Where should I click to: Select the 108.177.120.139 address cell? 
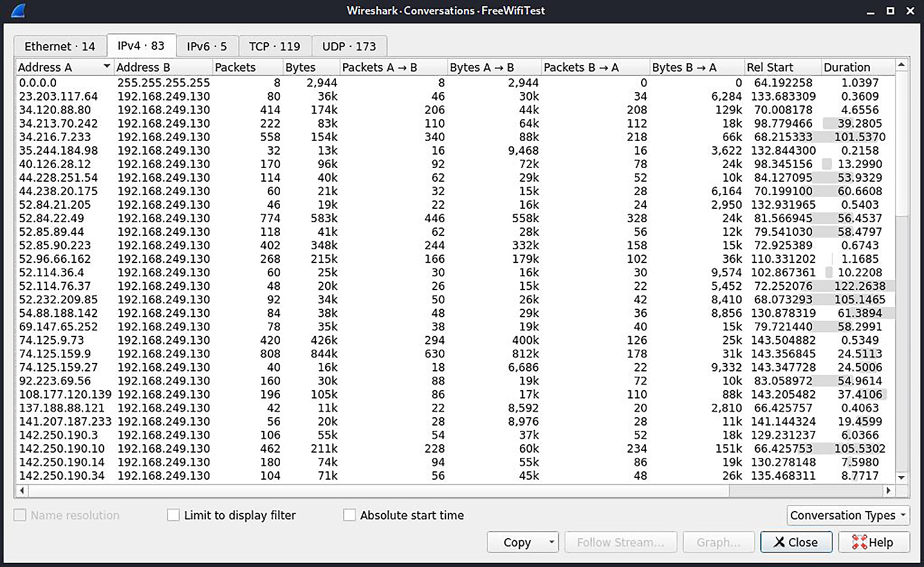[65, 394]
